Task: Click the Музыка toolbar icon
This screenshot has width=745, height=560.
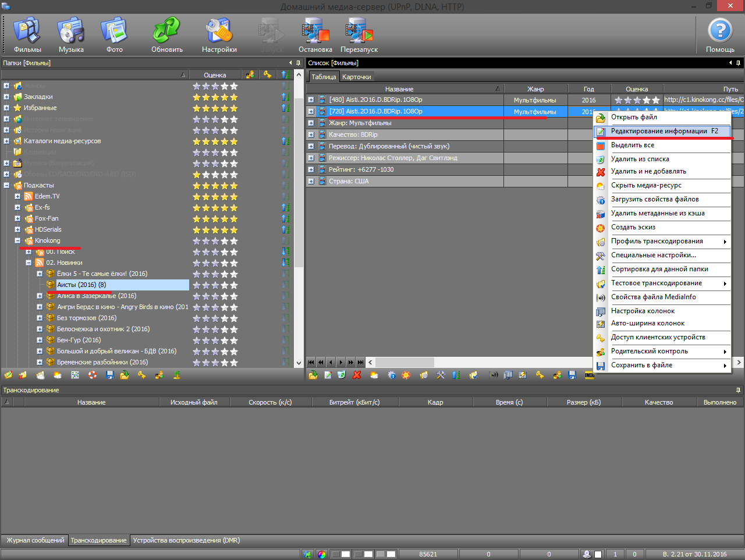Action: [71, 34]
